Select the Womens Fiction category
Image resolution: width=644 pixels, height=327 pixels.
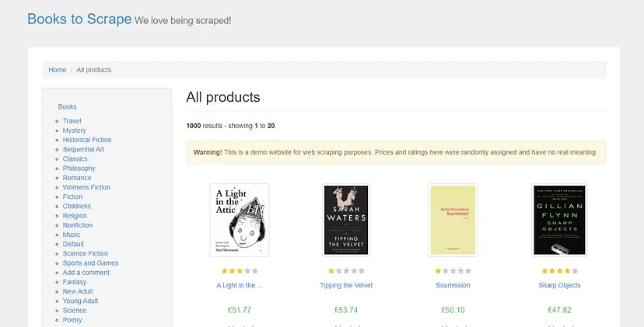coord(86,187)
